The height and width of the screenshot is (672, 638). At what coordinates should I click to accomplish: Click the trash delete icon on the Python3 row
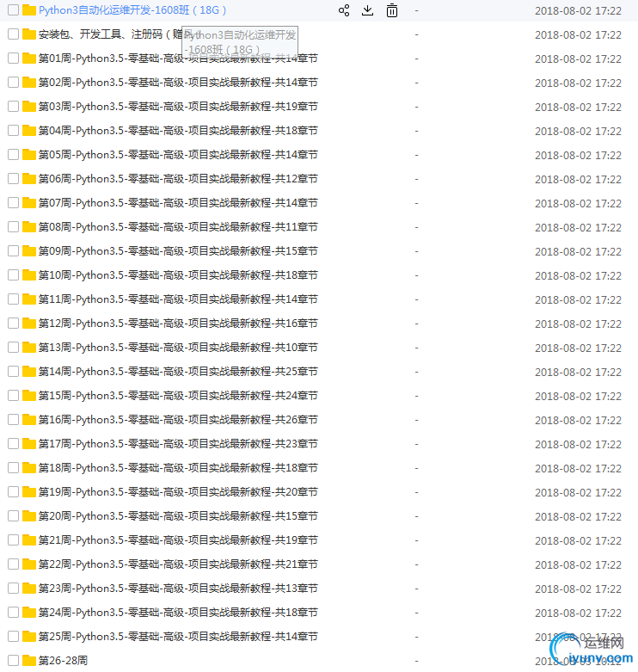(392, 10)
